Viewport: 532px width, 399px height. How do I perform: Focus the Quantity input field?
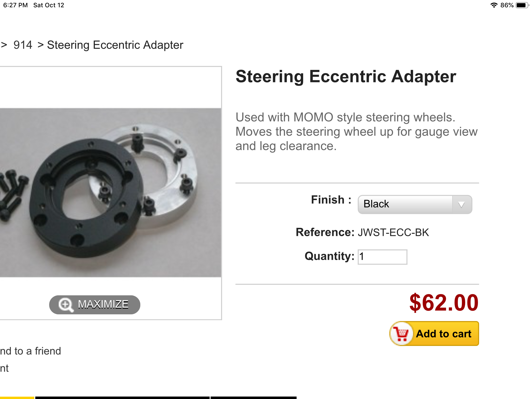pos(382,257)
